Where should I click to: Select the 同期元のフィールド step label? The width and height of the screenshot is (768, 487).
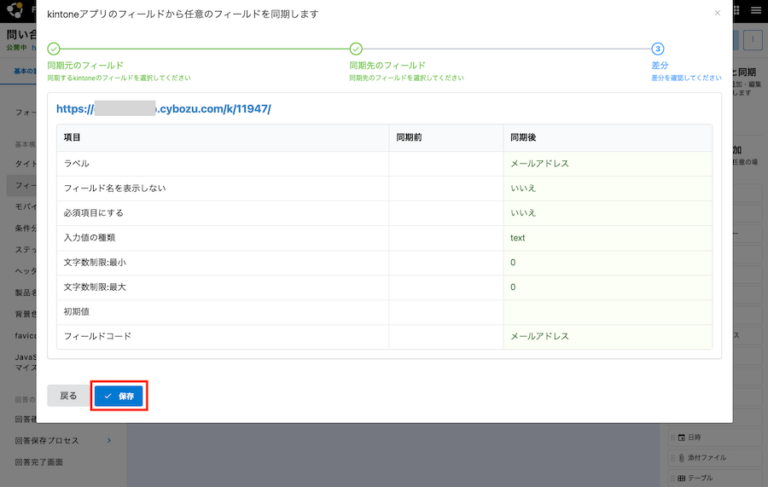85,65
